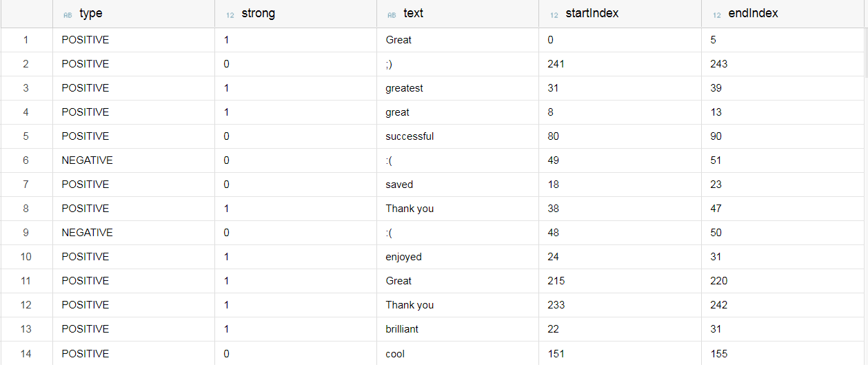Screen dimensions: 868x367
Task: Click the numeric type icon beside 'endIndex' header
Action: pos(716,14)
